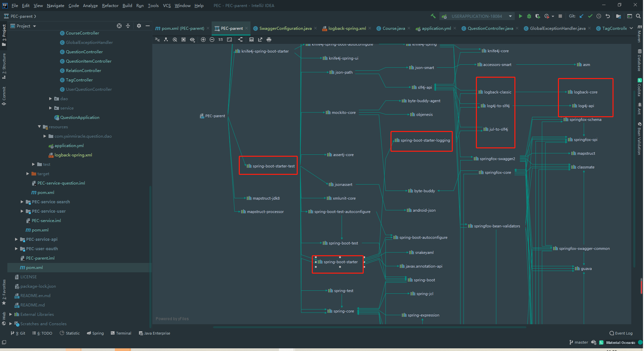The width and height of the screenshot is (644, 351).
Task: Open Search Everywhere with the magnifier icon
Action: tap(638, 16)
